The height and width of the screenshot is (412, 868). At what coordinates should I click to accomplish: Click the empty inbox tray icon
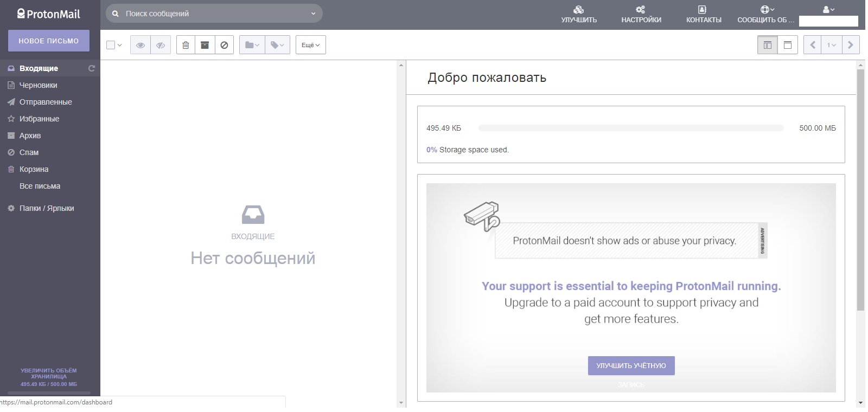point(253,215)
